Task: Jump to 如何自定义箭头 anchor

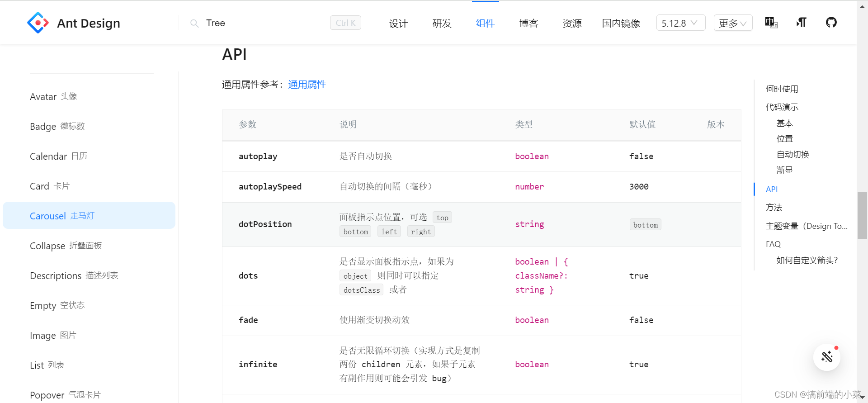Action: (x=807, y=261)
